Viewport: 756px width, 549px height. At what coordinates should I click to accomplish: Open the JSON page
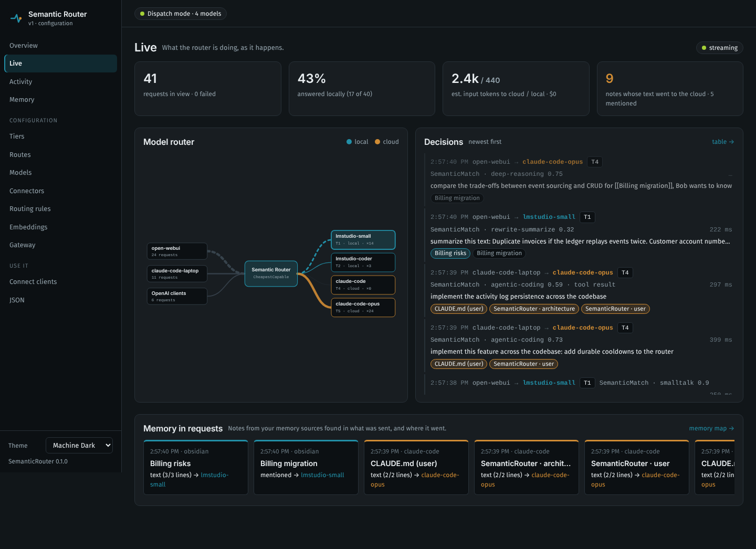[60, 300]
